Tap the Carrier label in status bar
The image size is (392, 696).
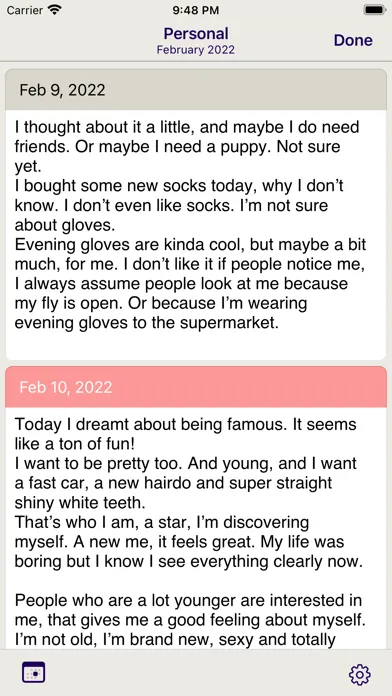[x=25, y=10]
